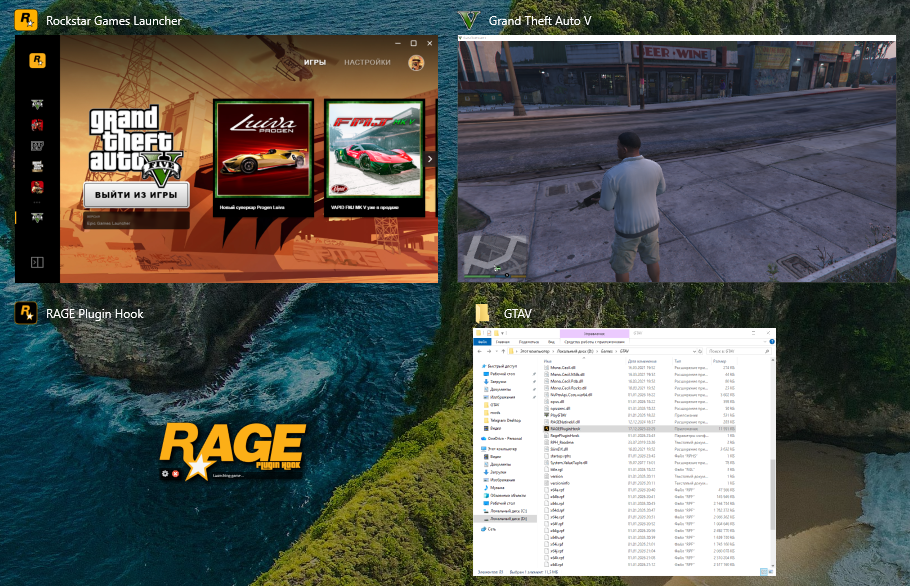The image size is (910, 586).
Task: Open the blue Help icon in Explorer ribbon
Action: tap(772, 342)
